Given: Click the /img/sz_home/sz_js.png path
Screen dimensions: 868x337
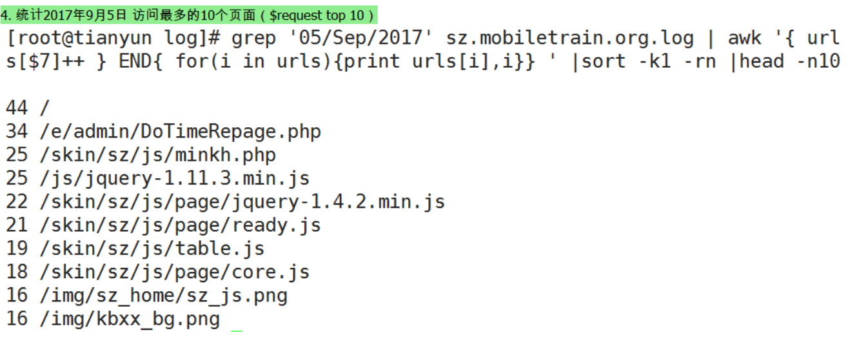Looking at the screenshot, I should (164, 296).
